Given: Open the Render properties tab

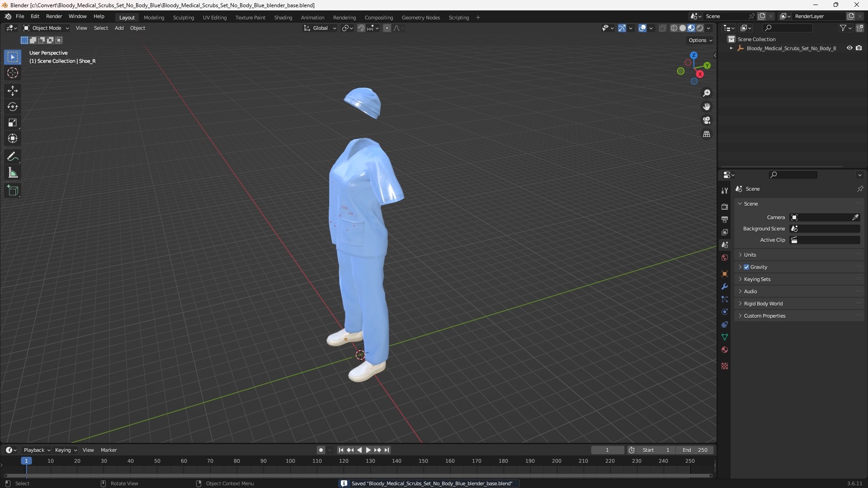Looking at the screenshot, I should click(725, 206).
